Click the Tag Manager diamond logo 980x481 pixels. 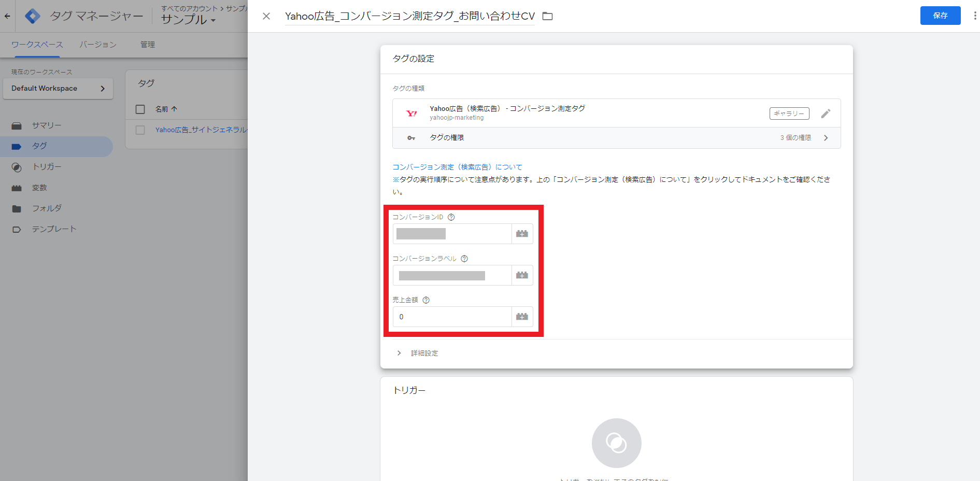click(33, 16)
